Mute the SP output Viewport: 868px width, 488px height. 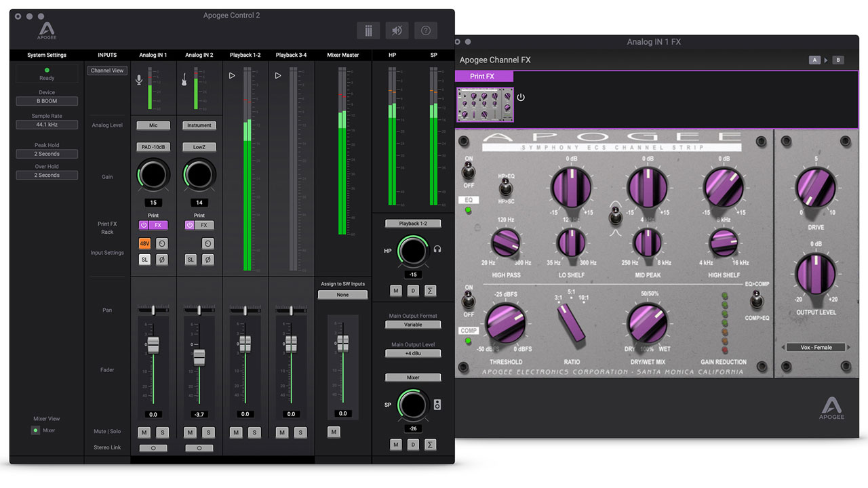(x=396, y=445)
